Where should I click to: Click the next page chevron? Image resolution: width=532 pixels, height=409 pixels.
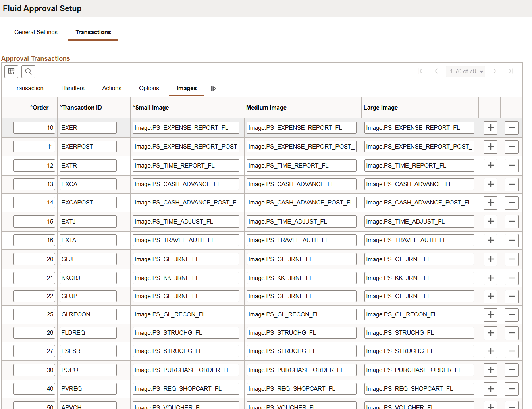coord(495,71)
